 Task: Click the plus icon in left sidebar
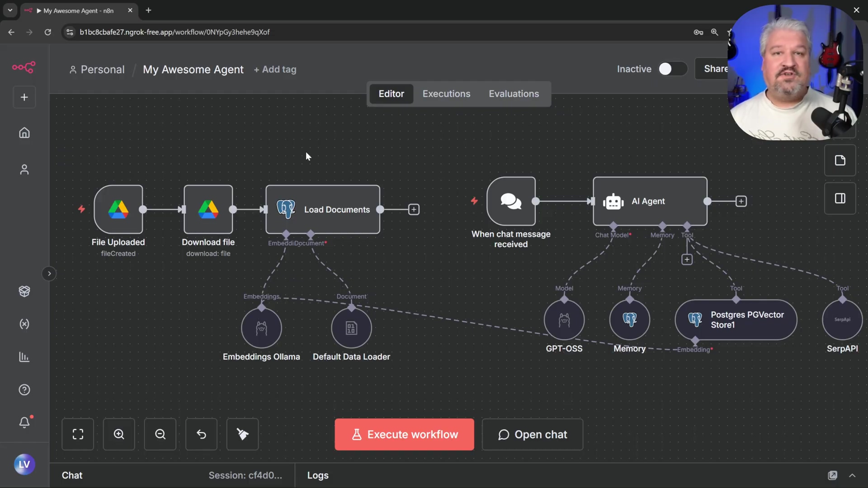coord(24,97)
